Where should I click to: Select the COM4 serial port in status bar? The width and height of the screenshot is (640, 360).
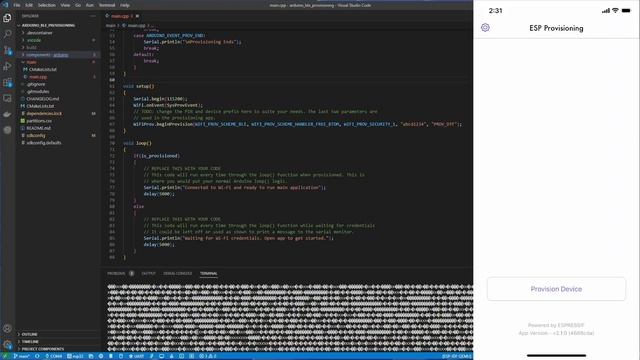[53, 356]
